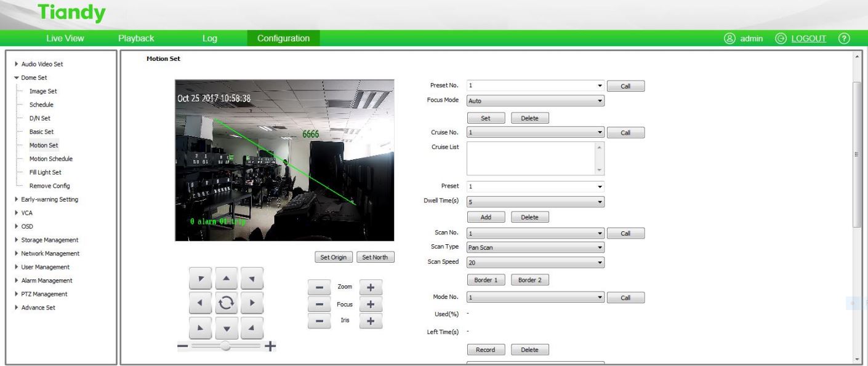
Task: Adjust the PTZ speed slider handle
Action: [x=226, y=347]
